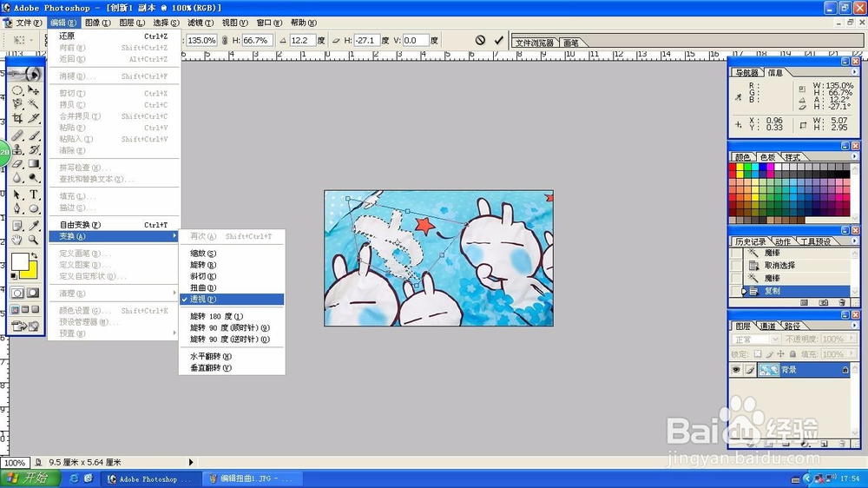
Task: Select the Healing Brush tool
Action: tap(17, 135)
